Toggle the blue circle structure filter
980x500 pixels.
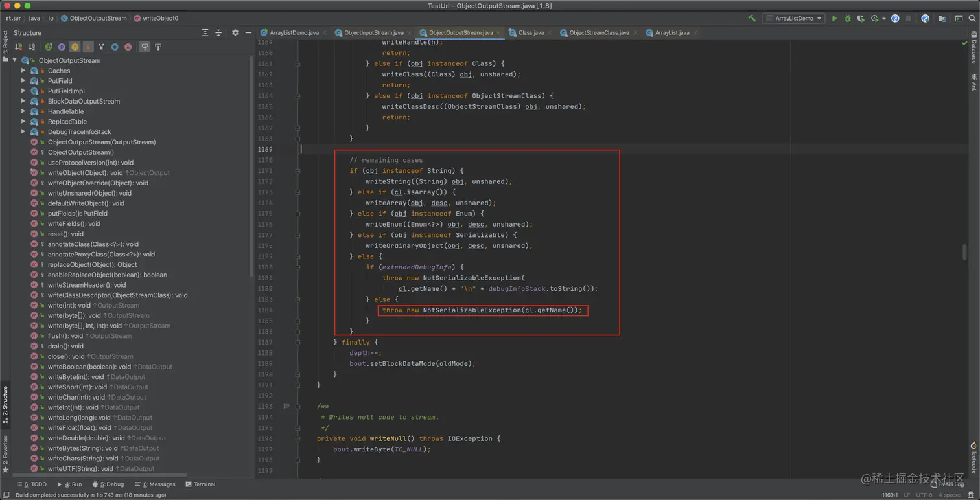point(115,47)
